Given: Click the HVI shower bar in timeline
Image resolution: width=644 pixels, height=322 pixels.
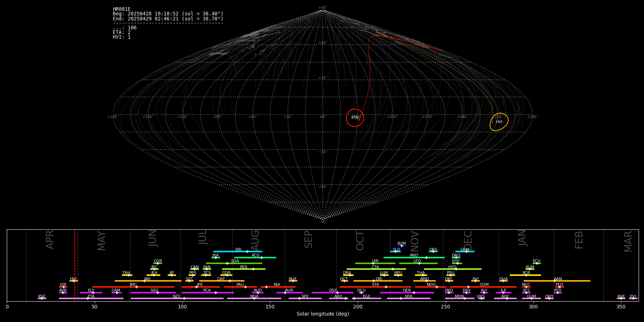Looking at the screenshot, I should click(x=74, y=281).
